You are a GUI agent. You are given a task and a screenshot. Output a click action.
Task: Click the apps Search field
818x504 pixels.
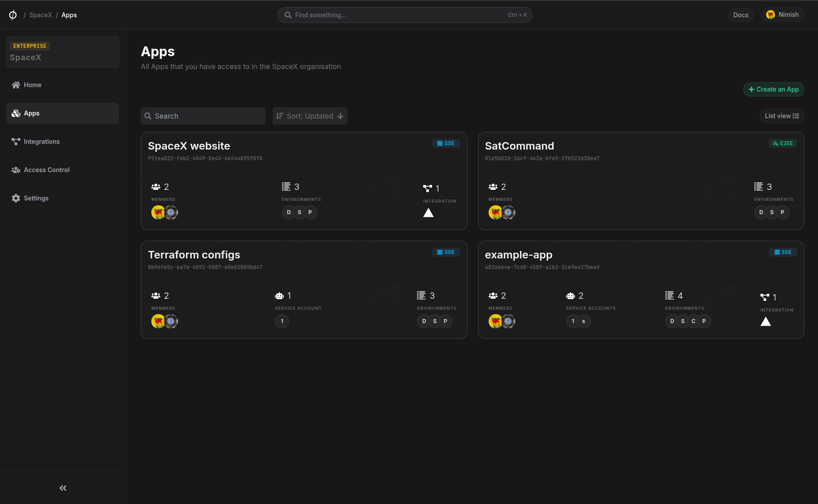click(x=203, y=116)
